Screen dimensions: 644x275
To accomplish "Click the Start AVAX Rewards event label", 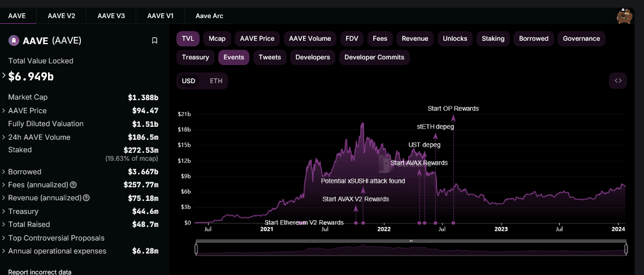I will pos(419,163).
